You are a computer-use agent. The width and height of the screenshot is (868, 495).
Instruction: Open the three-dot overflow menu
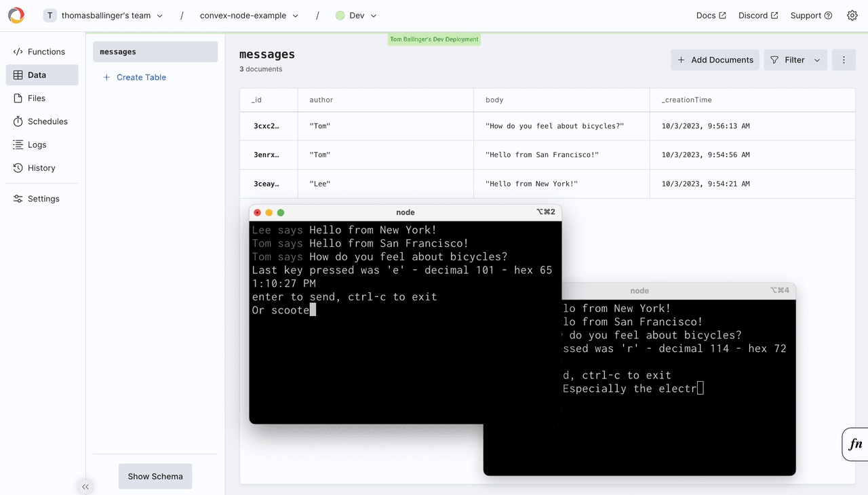(844, 60)
